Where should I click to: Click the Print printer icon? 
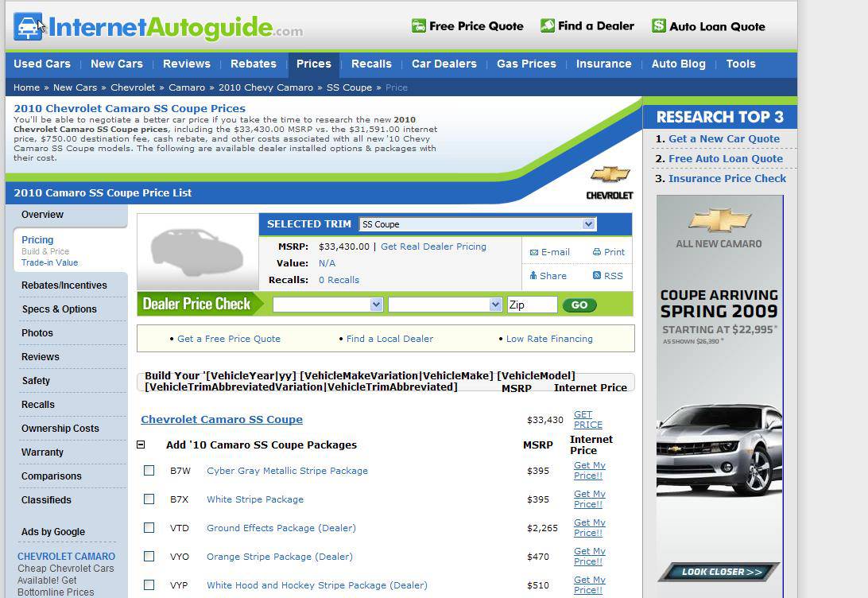point(597,252)
